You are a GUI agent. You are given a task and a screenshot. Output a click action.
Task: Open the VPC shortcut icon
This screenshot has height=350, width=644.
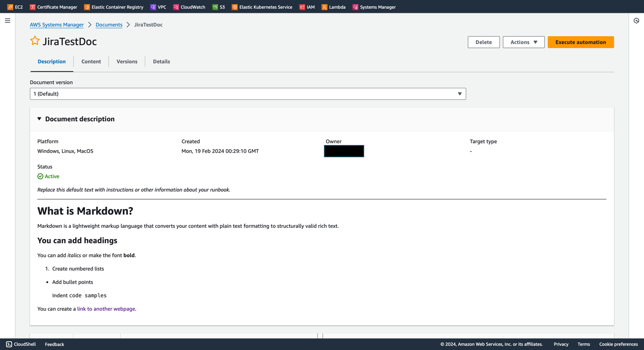click(x=153, y=7)
